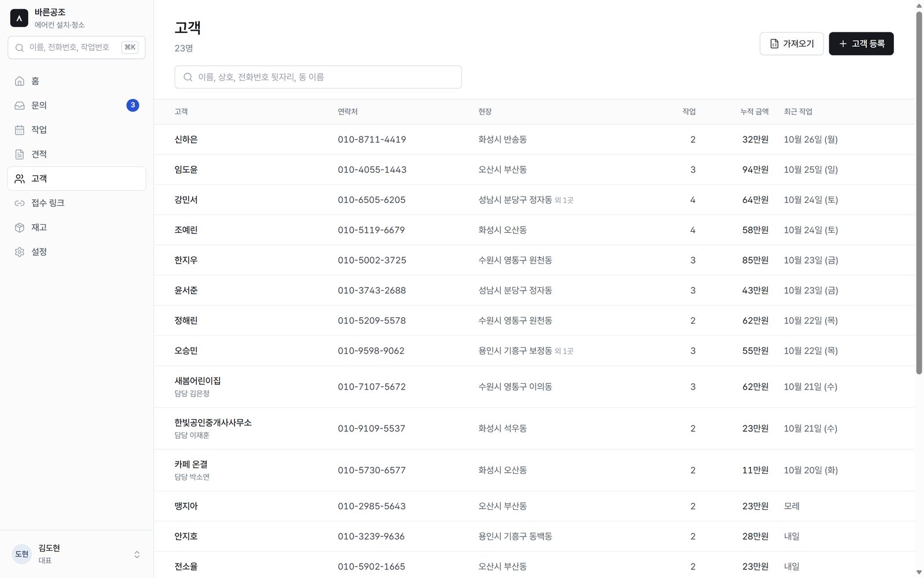
Task: Focus the customer search input field
Action: 318,77
